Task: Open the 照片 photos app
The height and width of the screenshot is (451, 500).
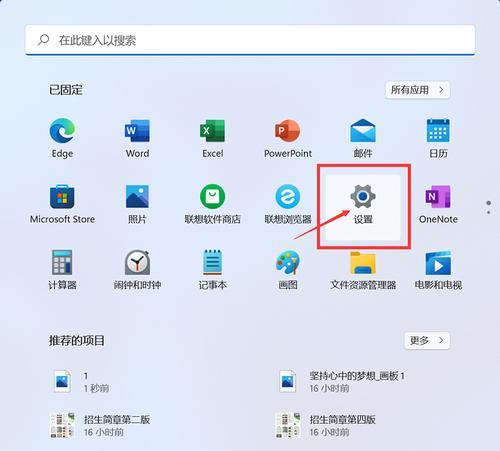Action: [x=137, y=204]
